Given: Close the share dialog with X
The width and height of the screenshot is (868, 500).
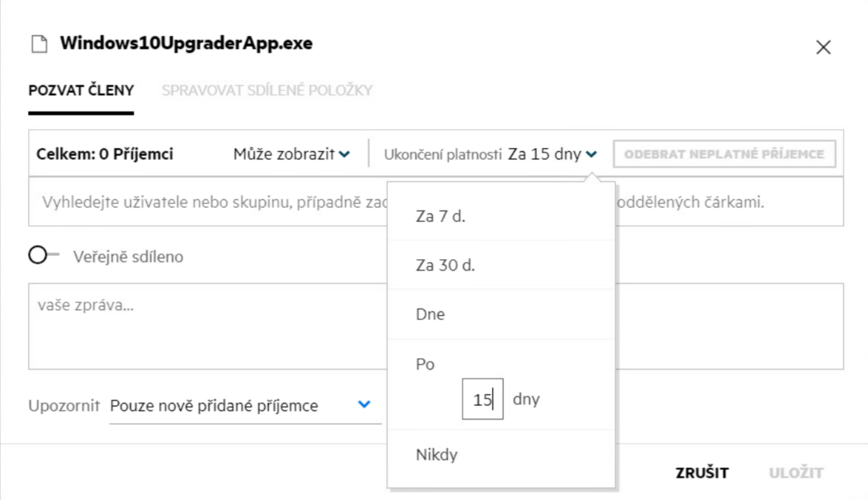Looking at the screenshot, I should point(823,47).
